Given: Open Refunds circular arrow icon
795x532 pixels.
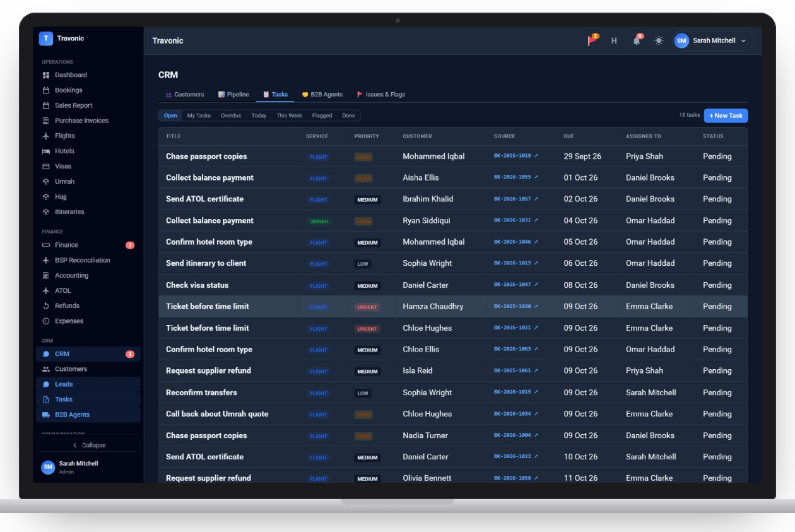Looking at the screenshot, I should click(46, 305).
